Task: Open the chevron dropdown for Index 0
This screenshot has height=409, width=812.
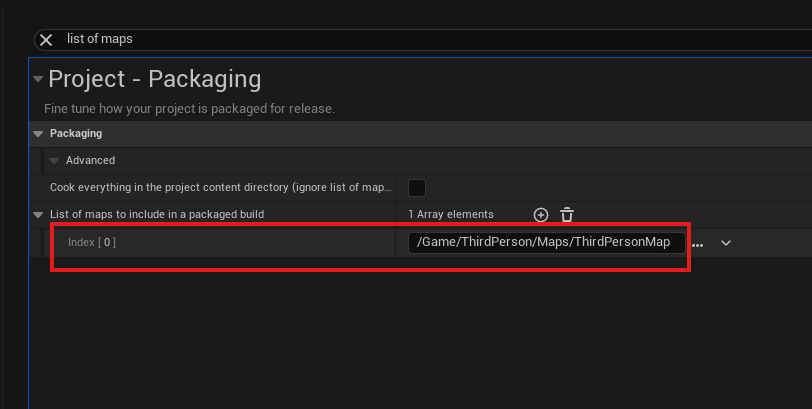Action: pyautogui.click(x=726, y=243)
